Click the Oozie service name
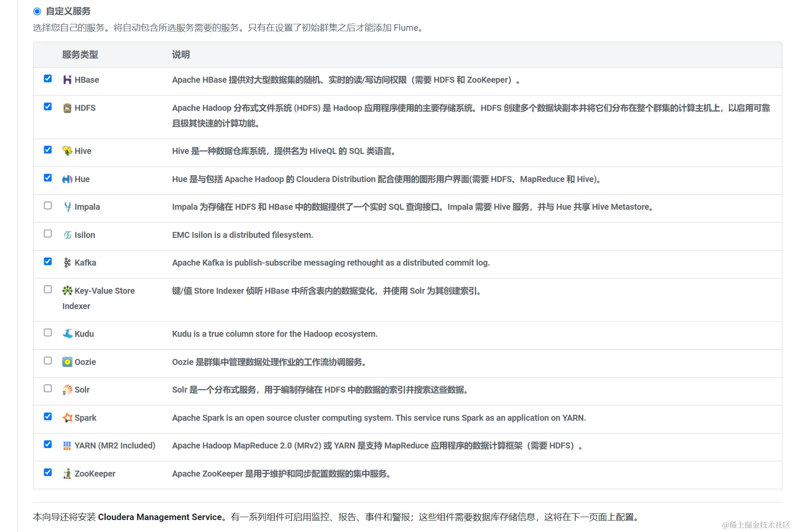The width and height of the screenshot is (793, 532). 85,362
